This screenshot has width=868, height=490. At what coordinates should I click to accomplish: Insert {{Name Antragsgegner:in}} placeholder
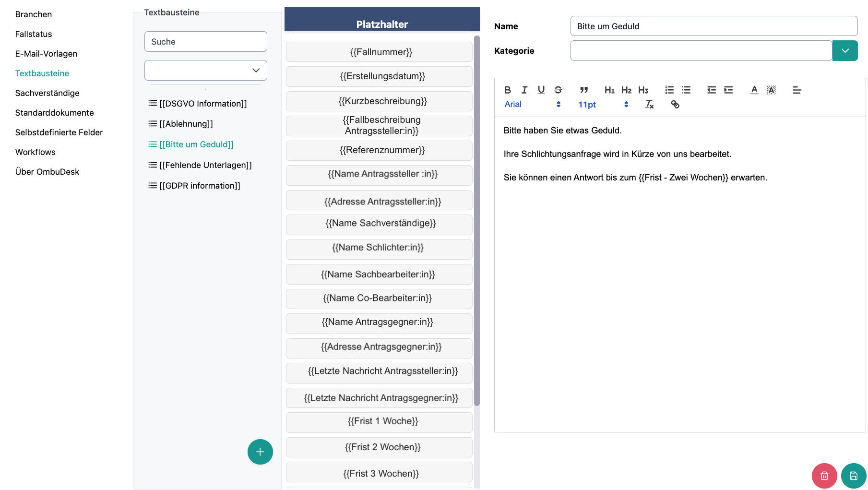pyautogui.click(x=379, y=323)
